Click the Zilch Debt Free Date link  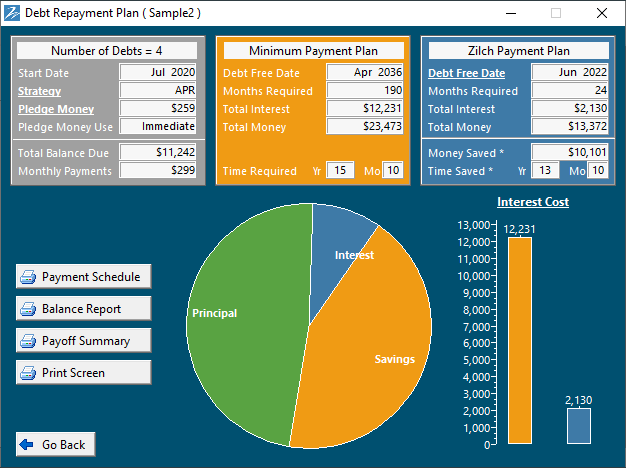(x=466, y=73)
